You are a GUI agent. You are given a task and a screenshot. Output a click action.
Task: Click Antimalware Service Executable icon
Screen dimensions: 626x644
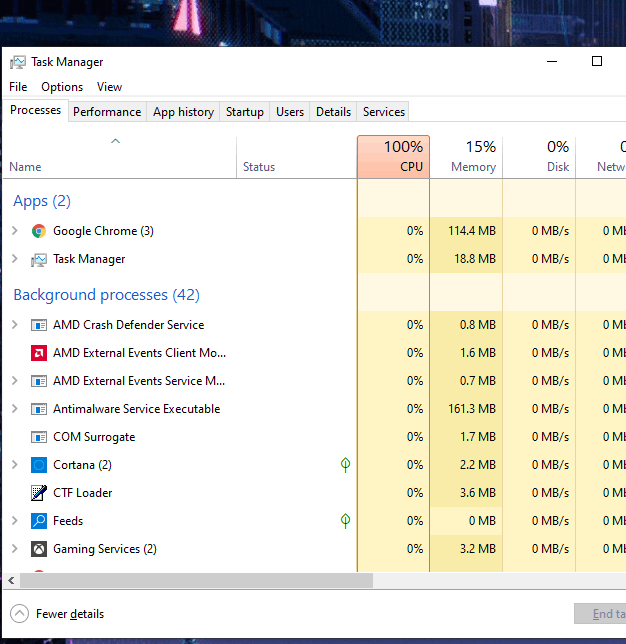point(39,409)
